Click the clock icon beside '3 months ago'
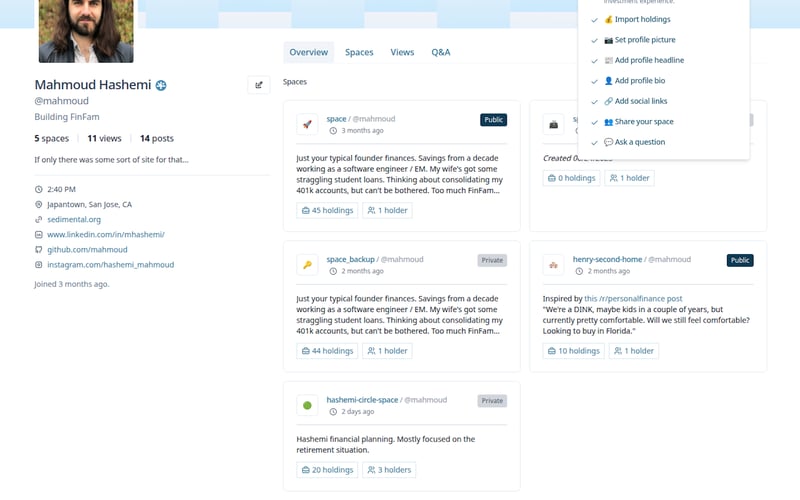Screen dimensions: 800x500 333,131
